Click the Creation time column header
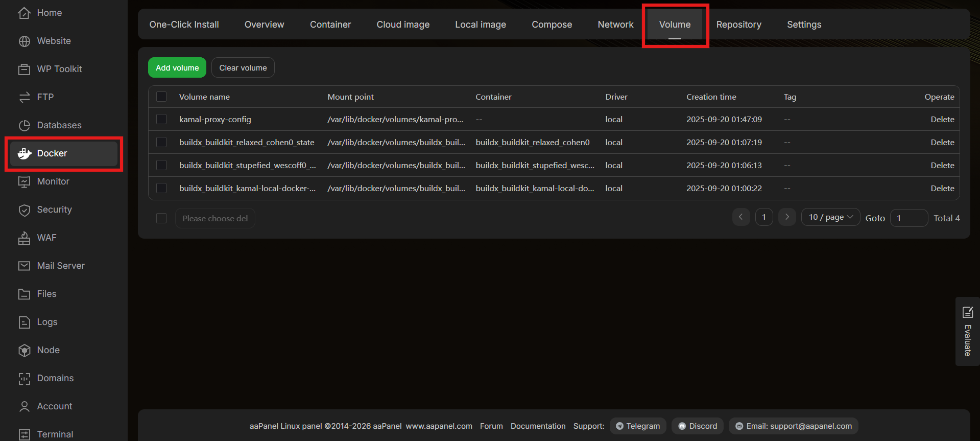Screen dimensions: 980x441 711,97
